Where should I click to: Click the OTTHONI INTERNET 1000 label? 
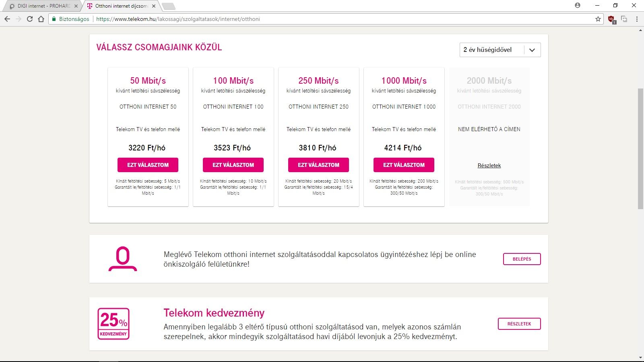pyautogui.click(x=404, y=107)
